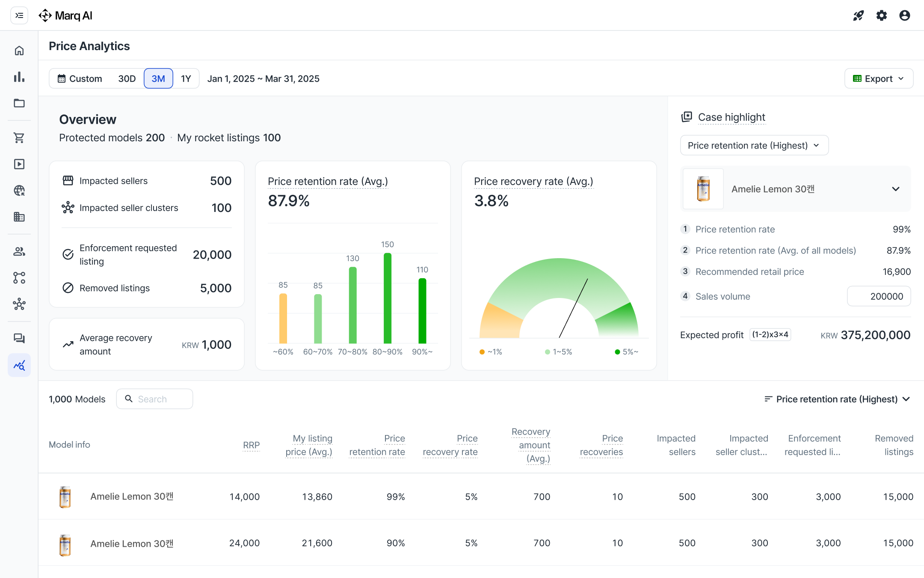Open chat messages sidebar icon
This screenshot has width=924, height=578.
19,338
